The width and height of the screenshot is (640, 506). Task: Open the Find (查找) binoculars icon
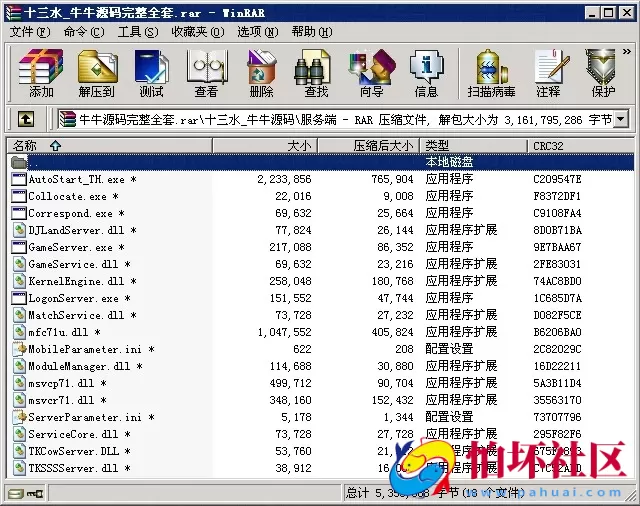point(316,73)
